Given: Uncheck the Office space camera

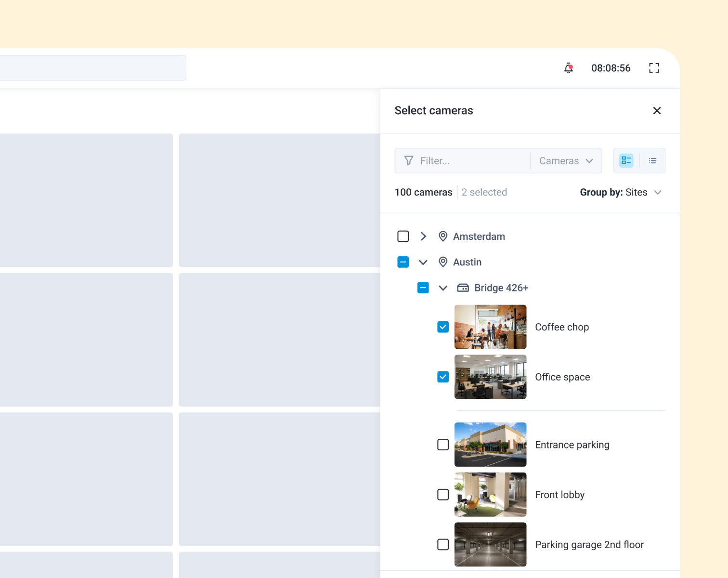Looking at the screenshot, I should pyautogui.click(x=443, y=377).
